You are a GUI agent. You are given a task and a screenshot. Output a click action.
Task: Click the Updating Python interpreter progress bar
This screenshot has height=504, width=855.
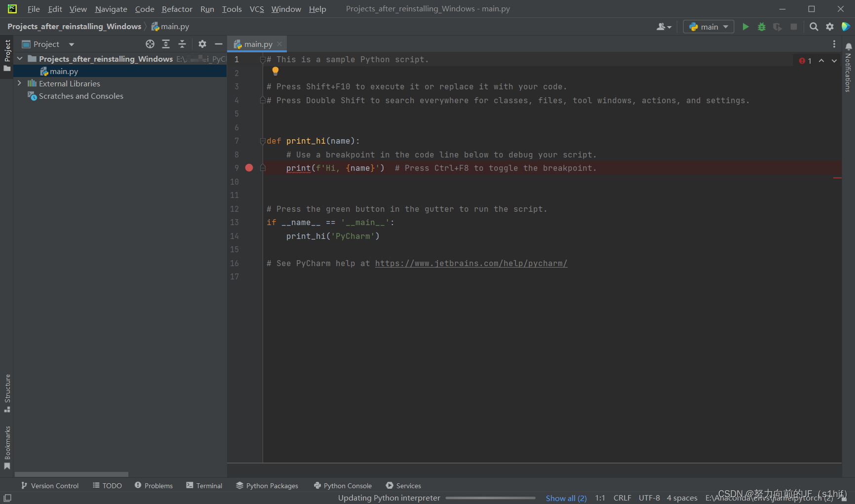pyautogui.click(x=490, y=498)
